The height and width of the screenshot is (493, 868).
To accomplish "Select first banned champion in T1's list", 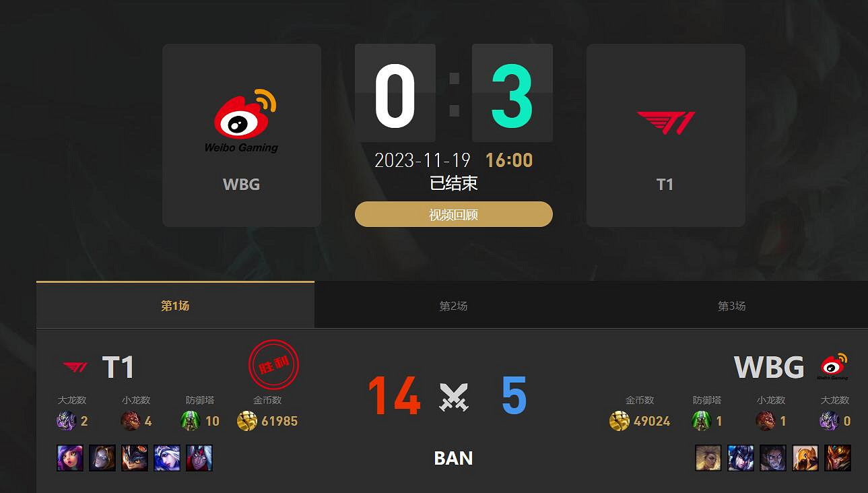I will (x=70, y=458).
